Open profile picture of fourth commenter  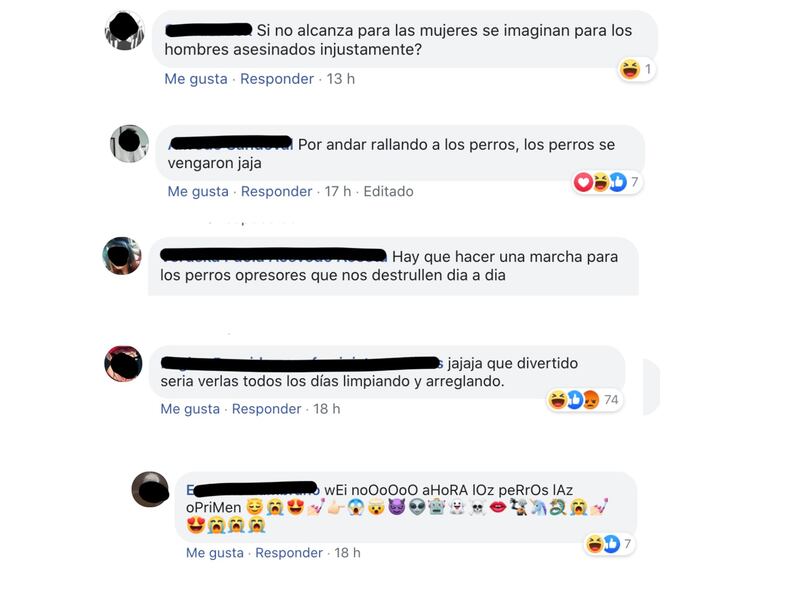coord(123,364)
